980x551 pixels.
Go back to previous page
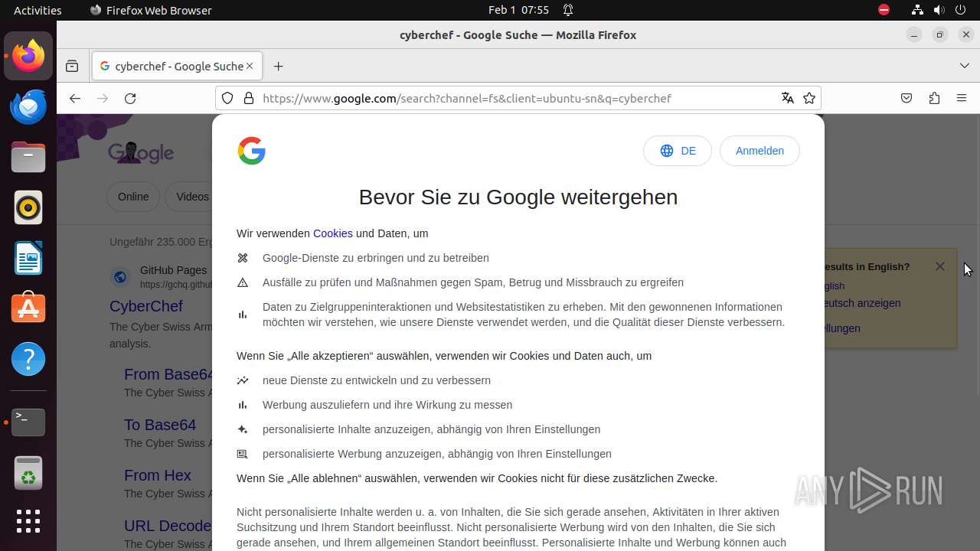(74, 98)
